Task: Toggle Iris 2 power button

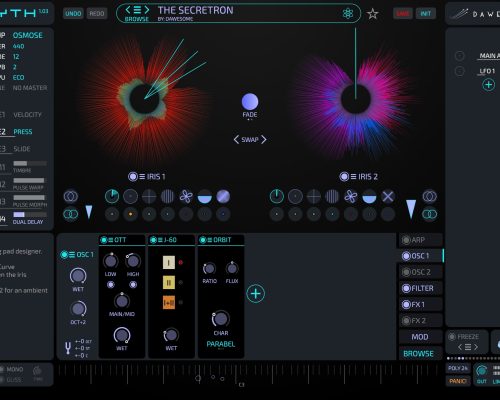Action: (344, 176)
